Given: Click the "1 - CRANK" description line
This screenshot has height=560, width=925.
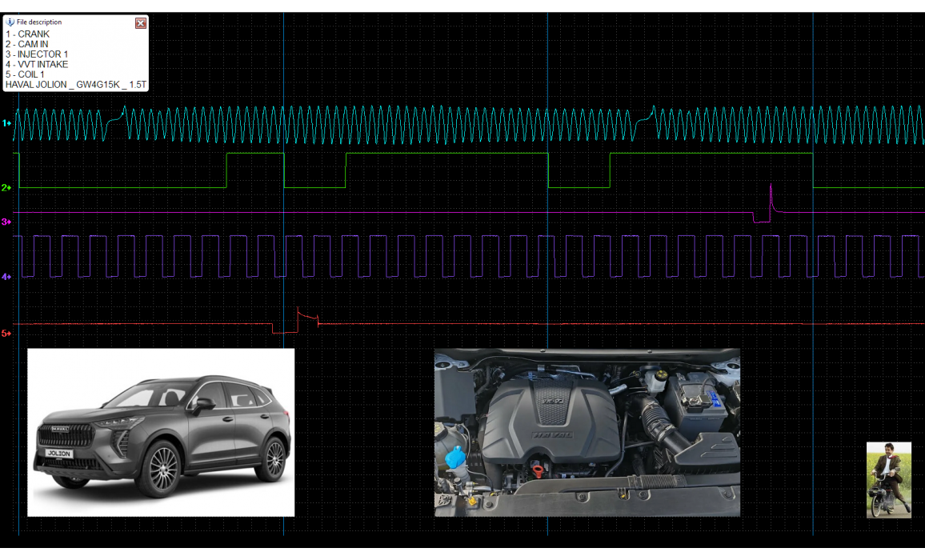Looking at the screenshot, I should pyautogui.click(x=27, y=34).
